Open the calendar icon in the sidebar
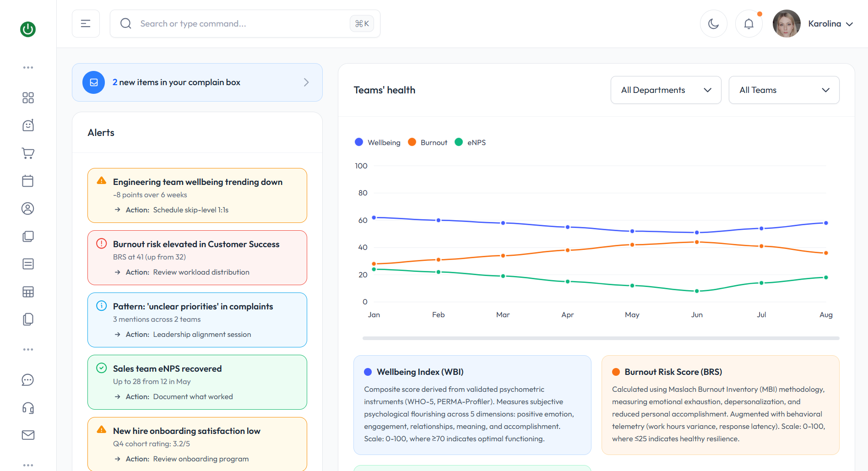 [x=28, y=180]
